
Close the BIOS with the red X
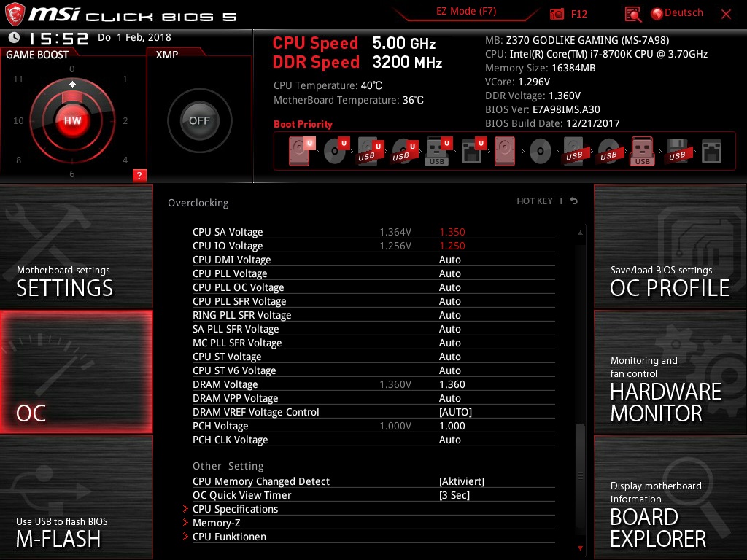(726, 14)
